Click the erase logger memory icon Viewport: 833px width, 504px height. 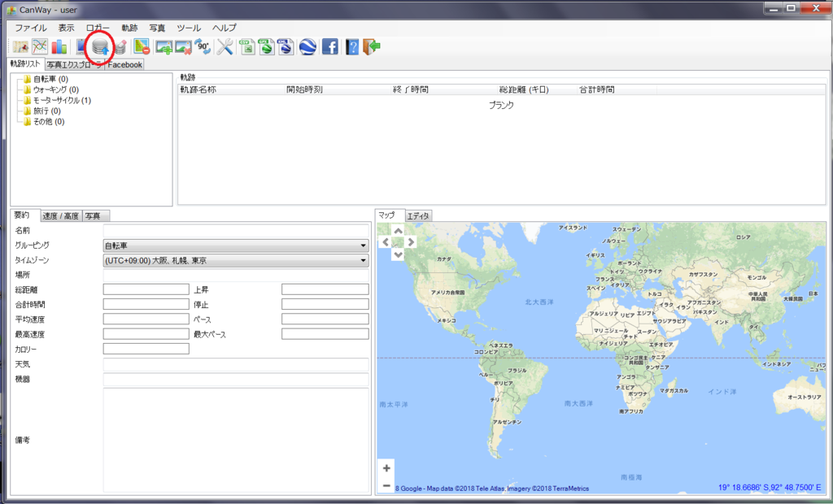(x=120, y=47)
